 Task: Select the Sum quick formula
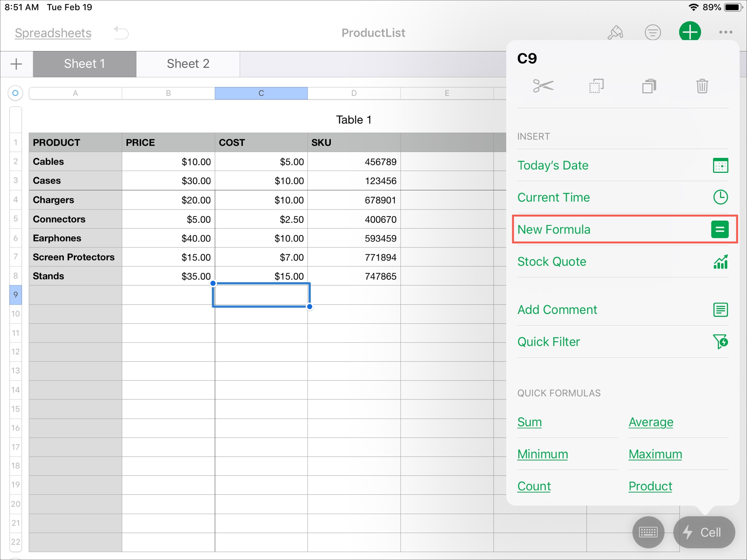[x=529, y=422]
